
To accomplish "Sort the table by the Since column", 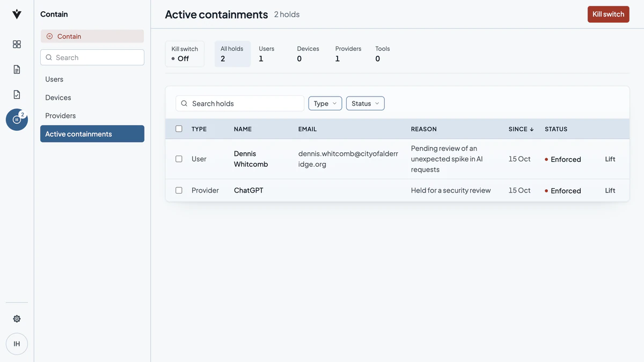I will [x=521, y=129].
